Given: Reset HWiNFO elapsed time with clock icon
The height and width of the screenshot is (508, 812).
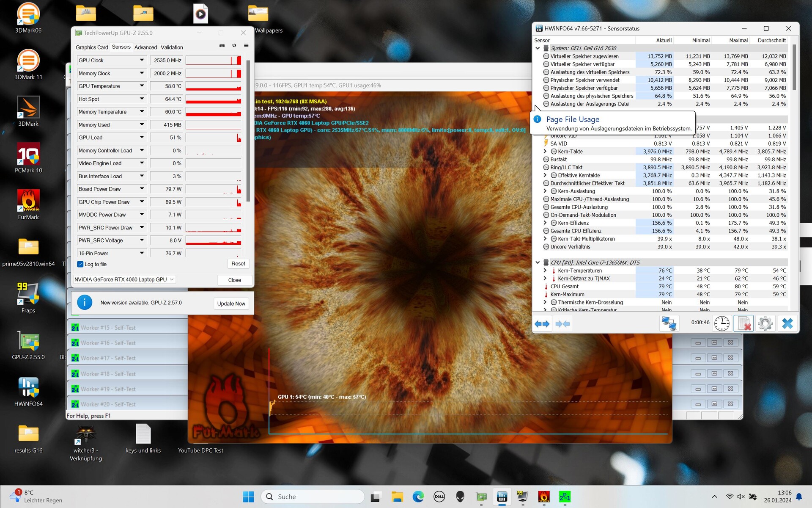Looking at the screenshot, I should click(x=721, y=324).
